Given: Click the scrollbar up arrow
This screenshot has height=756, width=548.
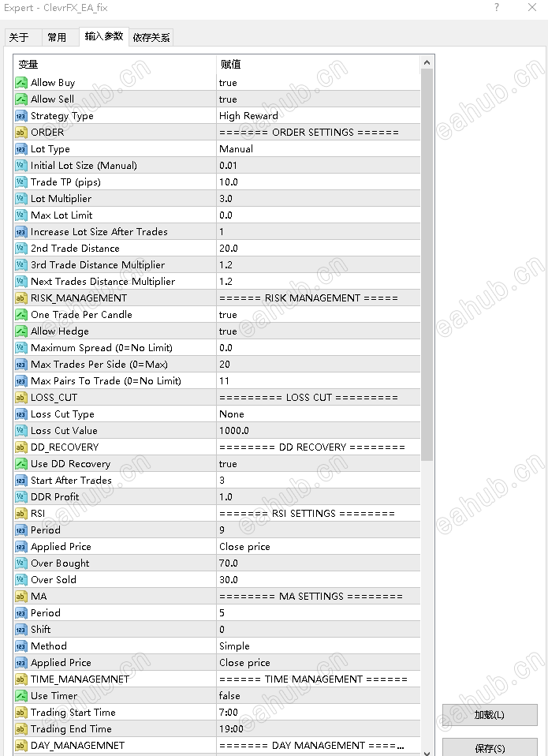Looking at the screenshot, I should click(x=427, y=62).
